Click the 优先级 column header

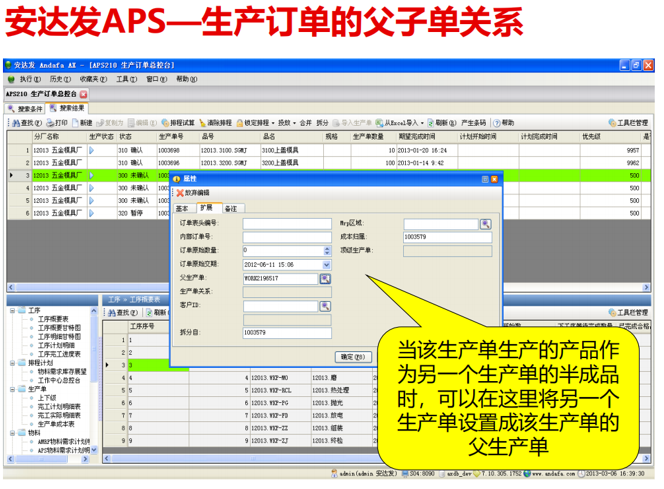(x=609, y=137)
